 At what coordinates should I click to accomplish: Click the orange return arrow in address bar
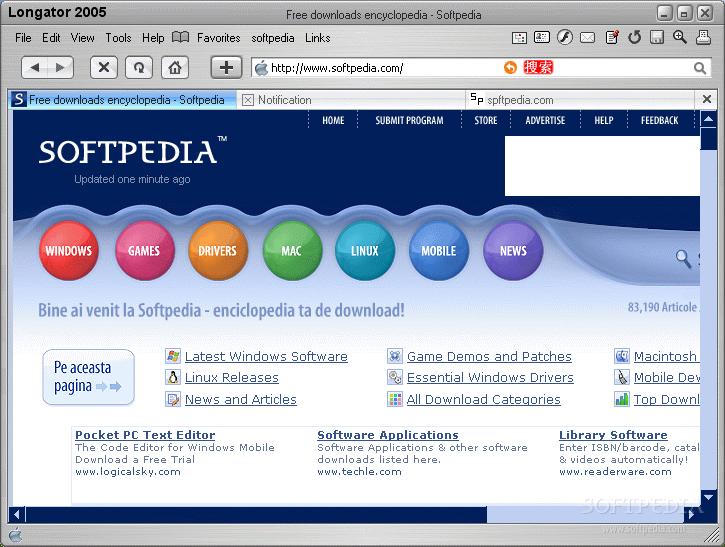[x=510, y=68]
